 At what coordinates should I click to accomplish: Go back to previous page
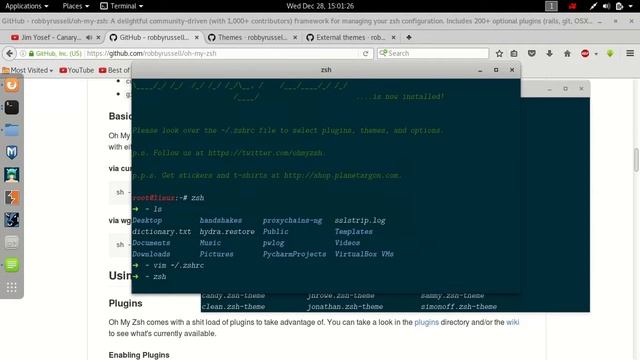pyautogui.click(x=9, y=53)
